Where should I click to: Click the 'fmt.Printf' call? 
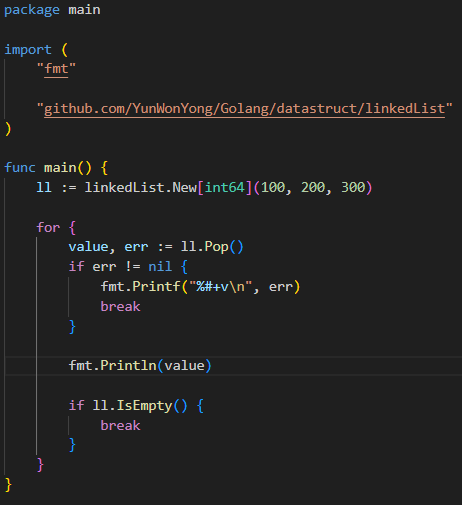(140, 287)
